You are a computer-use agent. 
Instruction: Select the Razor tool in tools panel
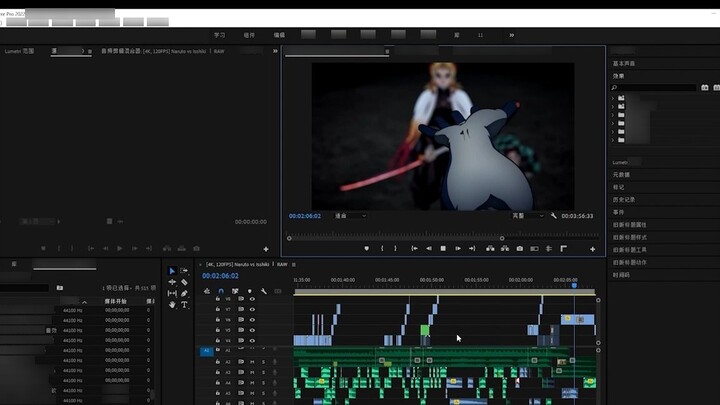tap(185, 282)
